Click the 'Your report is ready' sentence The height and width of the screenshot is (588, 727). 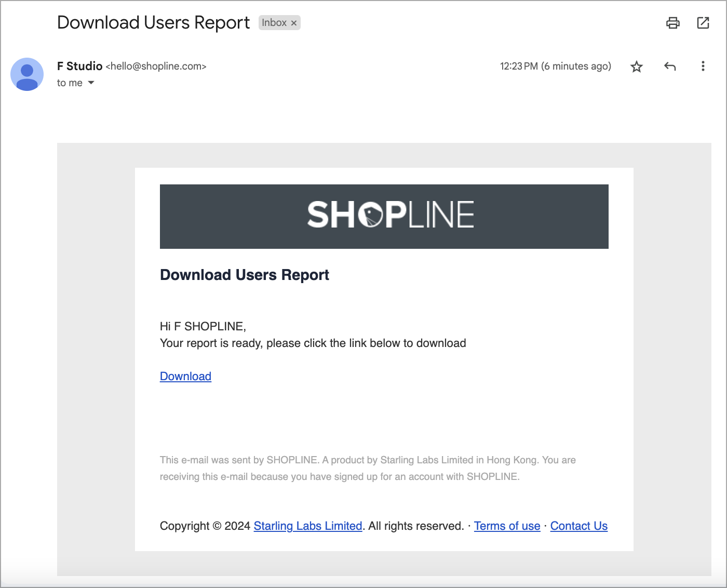point(313,343)
